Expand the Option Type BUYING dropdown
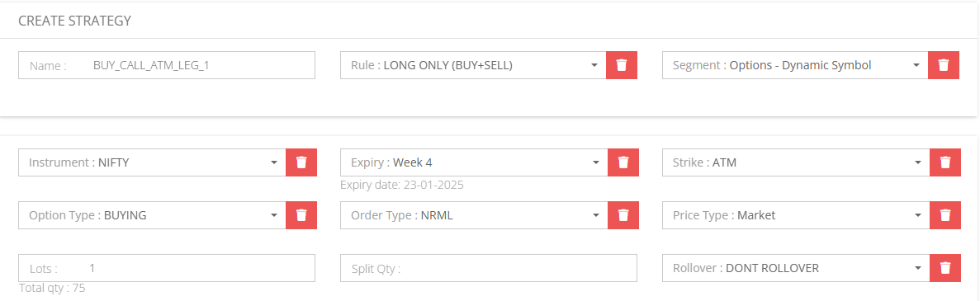980x301 pixels. 152,214
